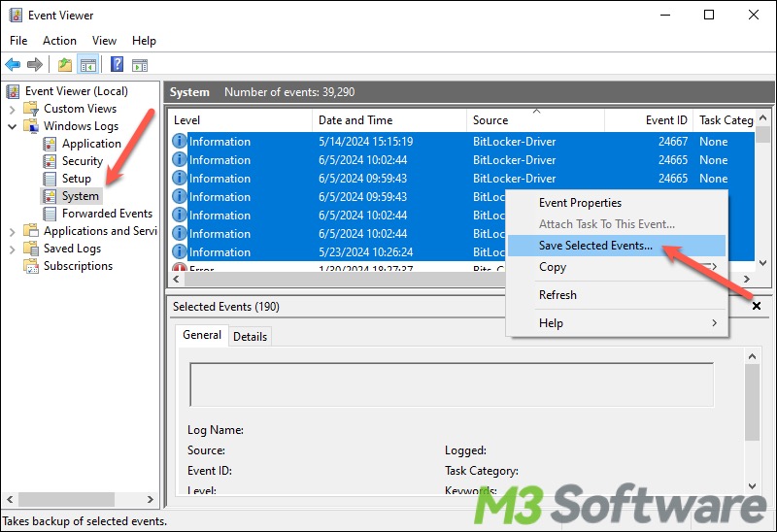This screenshot has width=777, height=532.
Task: Click the tree pane scrollbar right arrow
Action: 151,499
